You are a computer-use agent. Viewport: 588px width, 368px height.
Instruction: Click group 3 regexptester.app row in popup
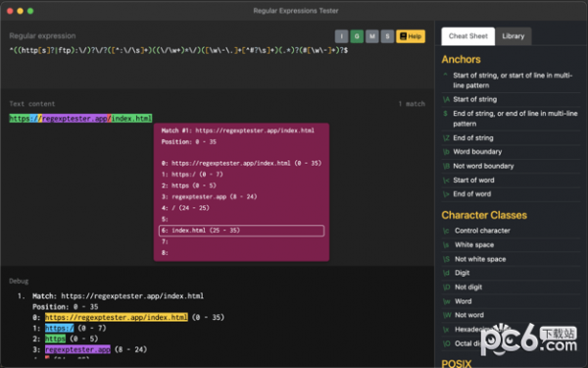click(241, 197)
